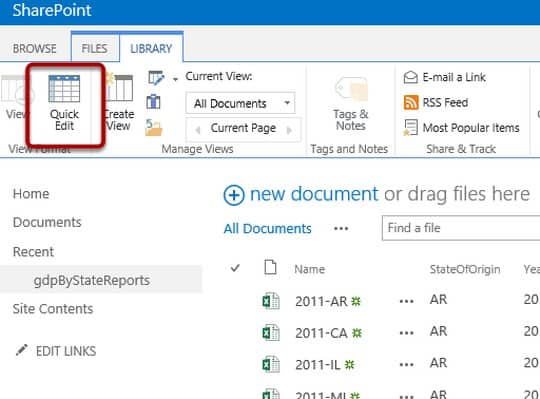This screenshot has height=399, width=540.
Task: Select the LIBRARY ribbon tab
Action: 151,49
